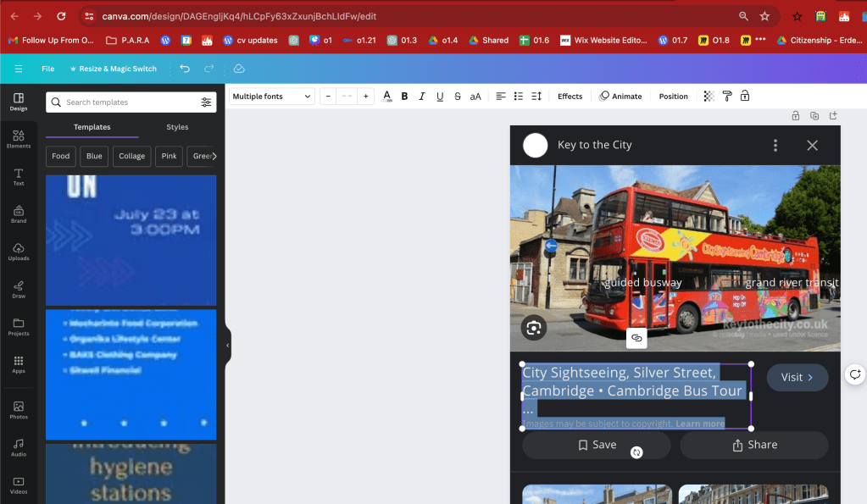Open the Projects panel
Image resolution: width=867 pixels, height=504 pixels.
pos(19,327)
